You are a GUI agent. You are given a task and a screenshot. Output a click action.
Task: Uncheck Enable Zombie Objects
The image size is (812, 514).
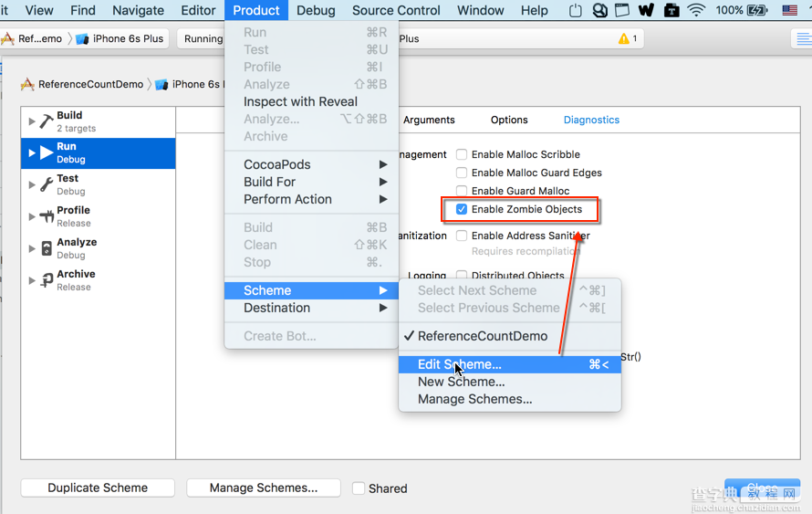coord(462,209)
